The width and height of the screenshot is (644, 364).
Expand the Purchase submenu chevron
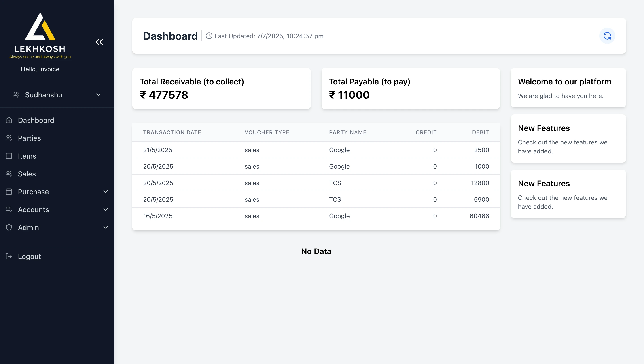(x=106, y=192)
